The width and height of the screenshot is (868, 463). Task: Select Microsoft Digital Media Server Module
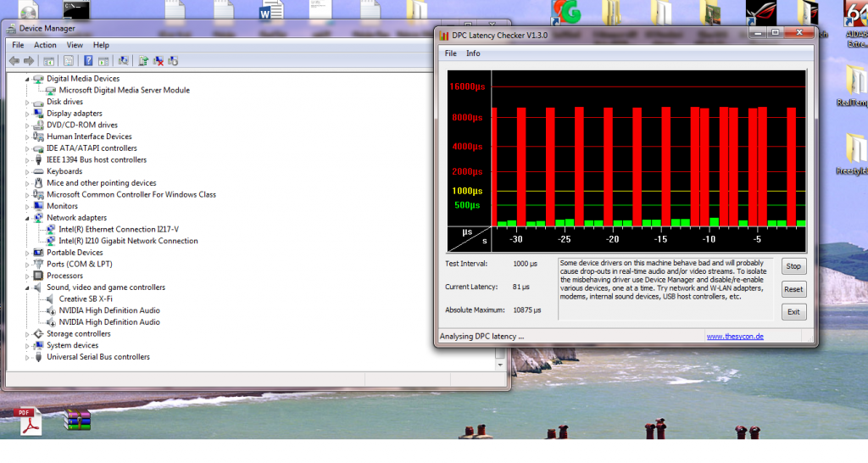point(124,90)
